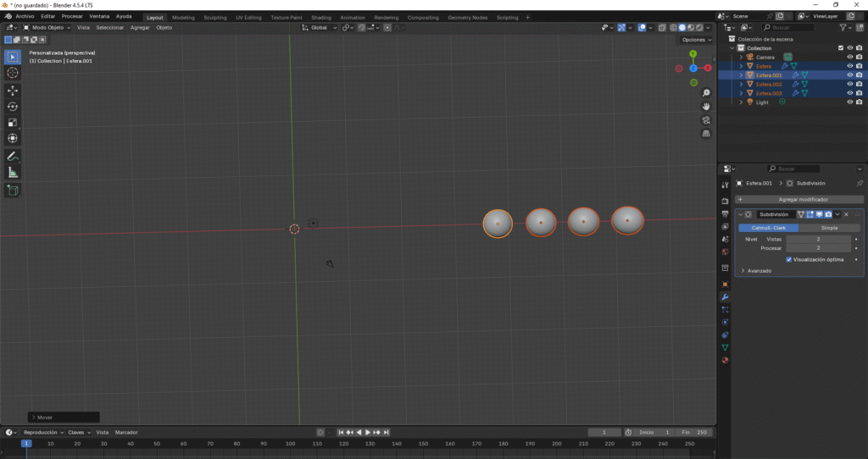Choose the Scale tool

tap(13, 122)
